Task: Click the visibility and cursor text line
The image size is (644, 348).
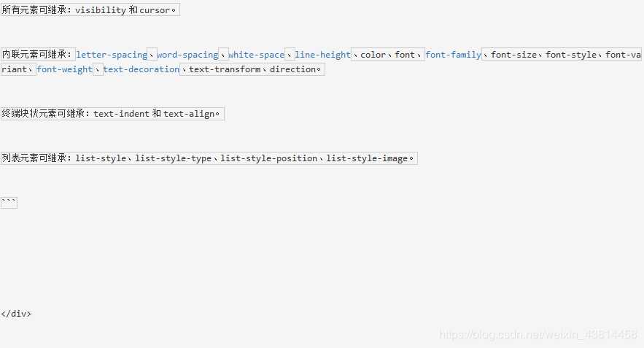Action: [90, 10]
